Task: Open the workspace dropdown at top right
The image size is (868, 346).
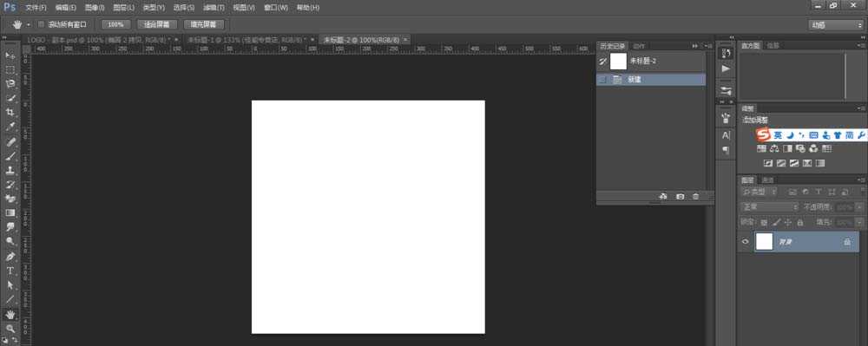Action: tap(835, 25)
